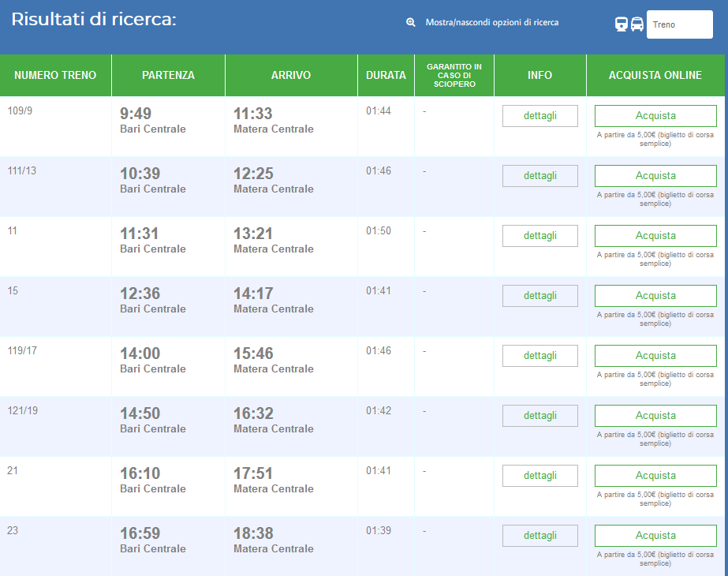Viewport: 728px width, 576px height.
Task: Click the bus icon near Treno dropdown
Action: click(x=637, y=24)
